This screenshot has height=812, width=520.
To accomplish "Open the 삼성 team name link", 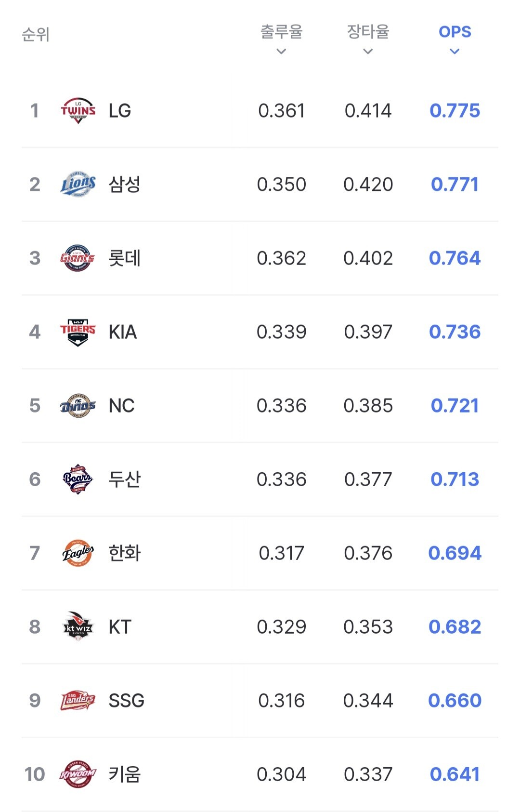I will click(124, 185).
